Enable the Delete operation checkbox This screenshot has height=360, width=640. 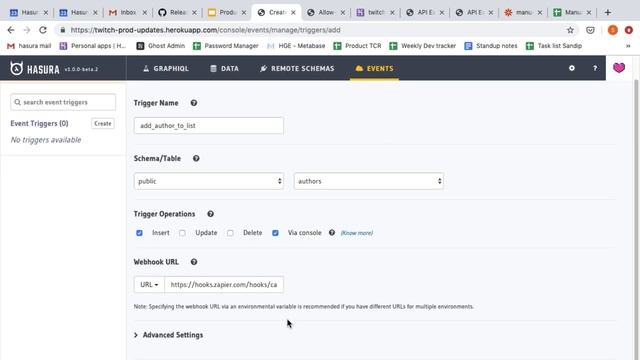click(230, 233)
